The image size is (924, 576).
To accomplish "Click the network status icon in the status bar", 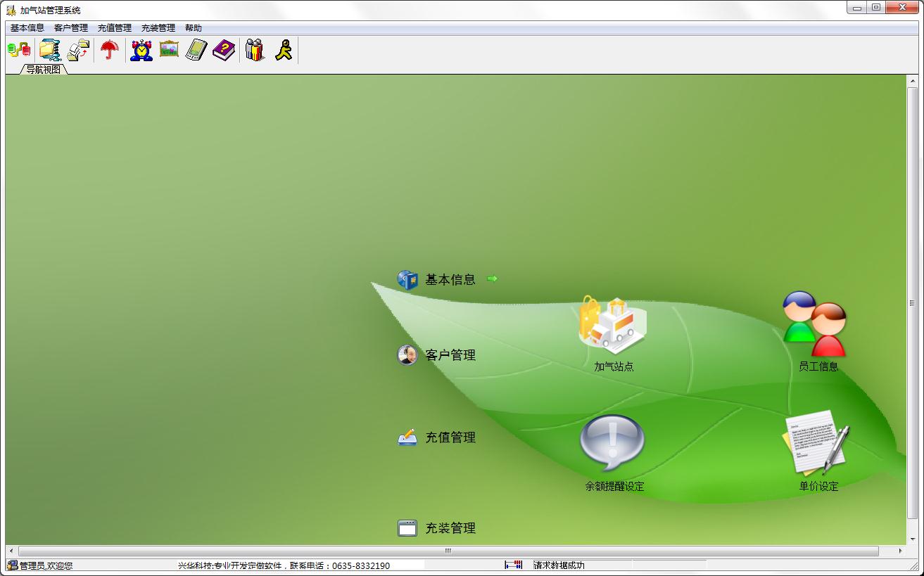I will pos(514,565).
